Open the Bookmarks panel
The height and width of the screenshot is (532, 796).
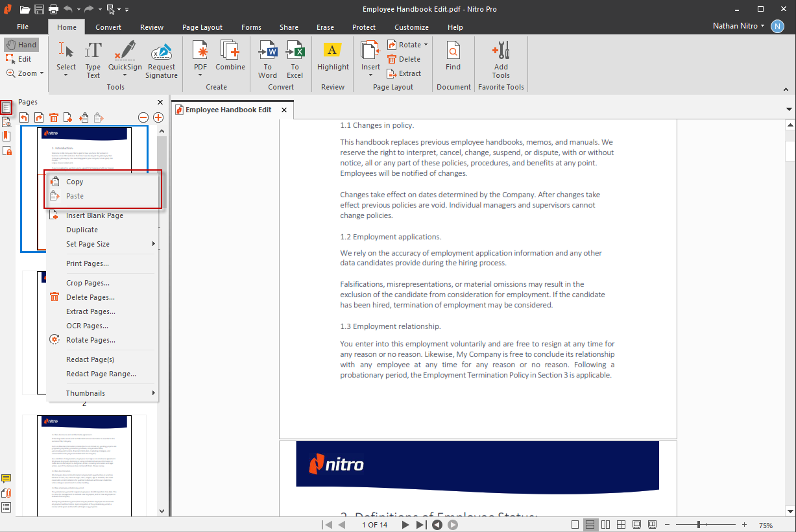(x=7, y=136)
